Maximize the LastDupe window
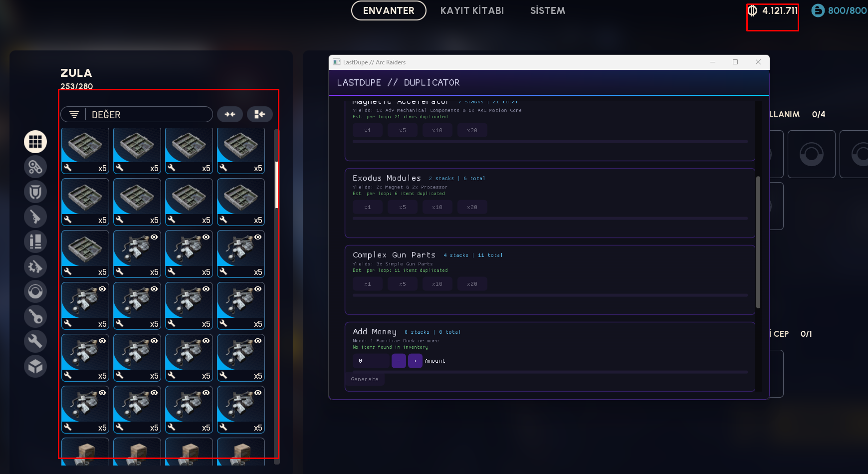 735,62
